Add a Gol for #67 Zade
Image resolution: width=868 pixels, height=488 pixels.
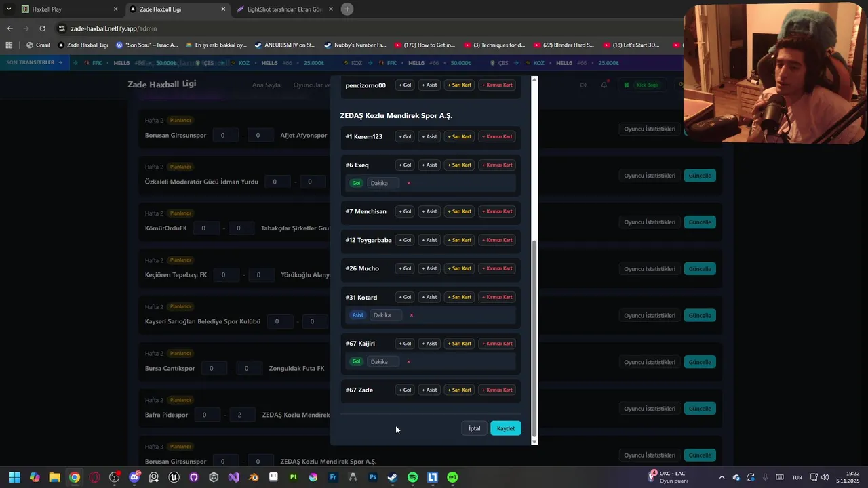[x=405, y=390]
